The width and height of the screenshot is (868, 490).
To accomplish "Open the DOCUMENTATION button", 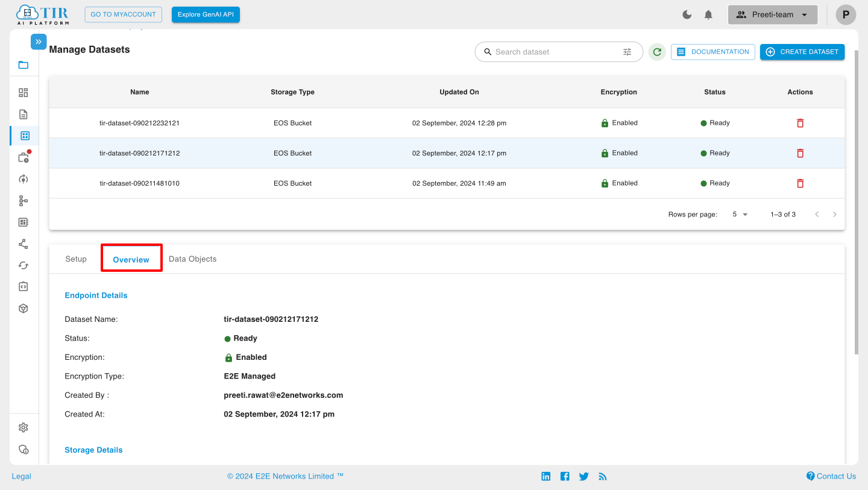I will [x=713, y=52].
